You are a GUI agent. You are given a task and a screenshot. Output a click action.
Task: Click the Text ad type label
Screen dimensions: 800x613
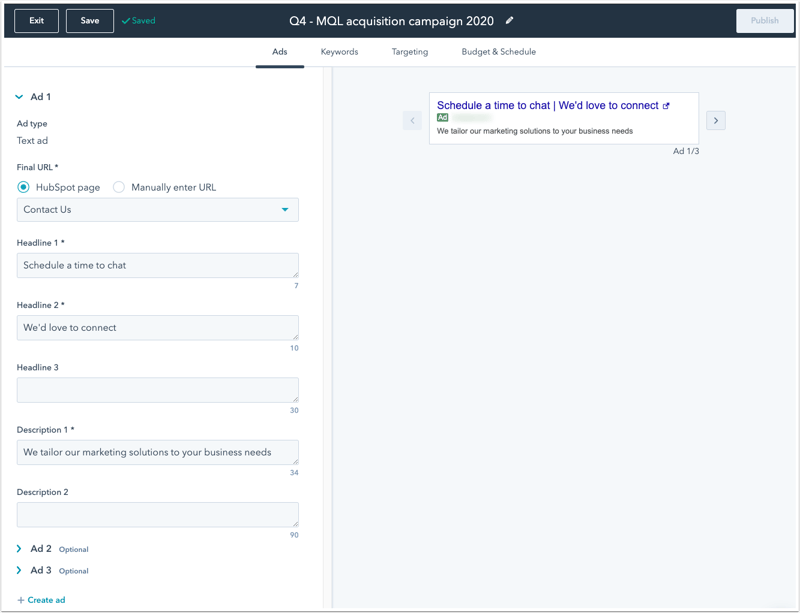[32, 141]
